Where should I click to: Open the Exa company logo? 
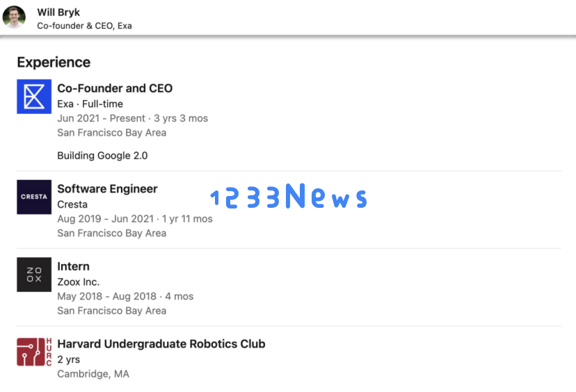pyautogui.click(x=34, y=97)
